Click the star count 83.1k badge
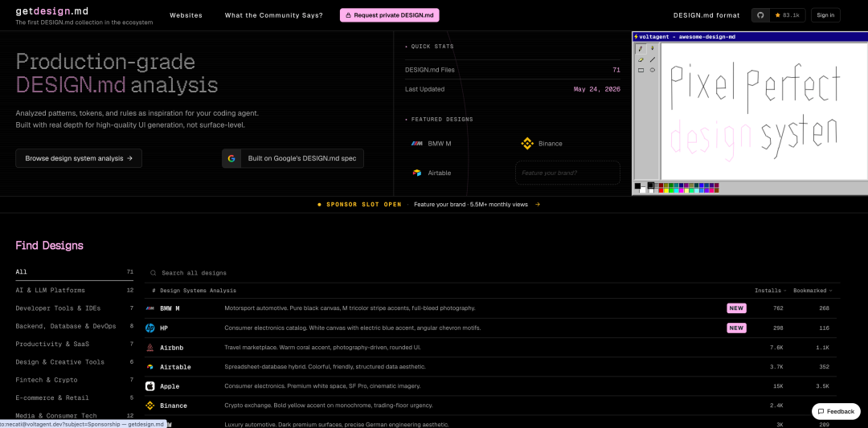 [x=787, y=15]
